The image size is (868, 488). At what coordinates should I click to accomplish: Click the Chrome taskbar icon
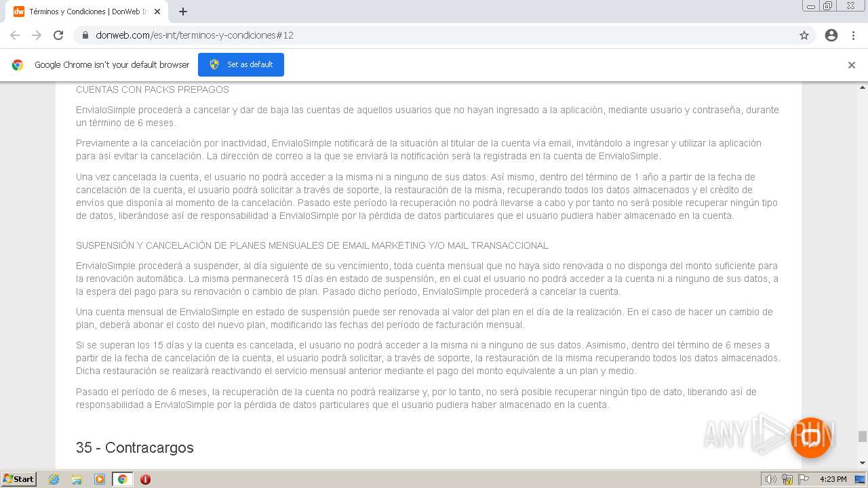pos(123,479)
